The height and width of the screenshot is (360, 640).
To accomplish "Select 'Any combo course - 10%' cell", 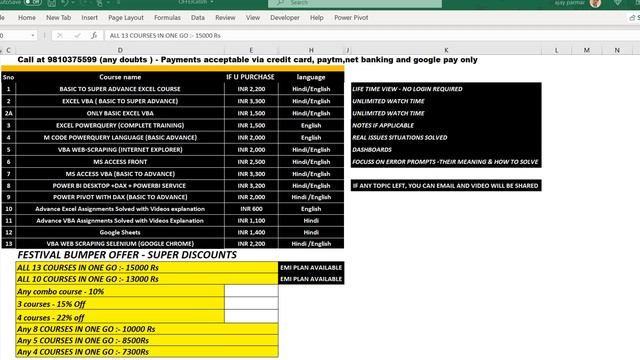I will [120, 291].
